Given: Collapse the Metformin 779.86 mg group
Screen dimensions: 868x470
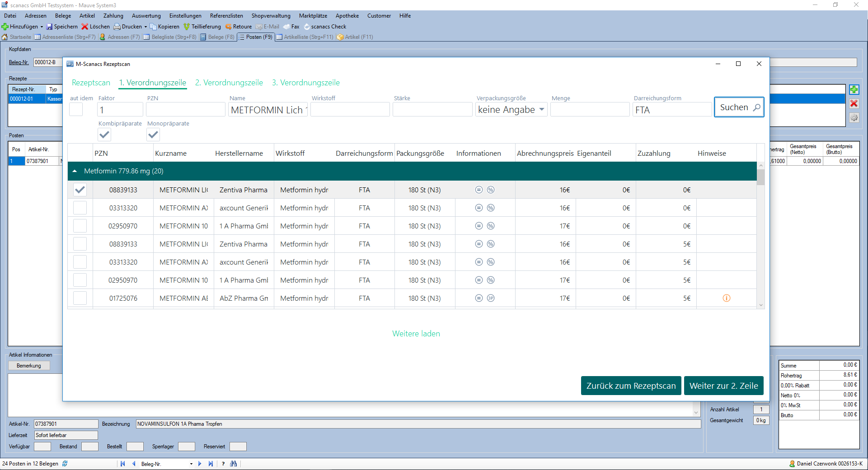Looking at the screenshot, I should (75, 171).
